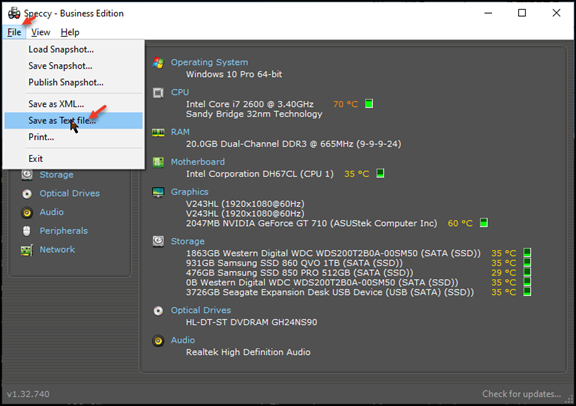The width and height of the screenshot is (576, 406).
Task: Click the Storage disk icon in summary
Action: pyautogui.click(x=158, y=241)
